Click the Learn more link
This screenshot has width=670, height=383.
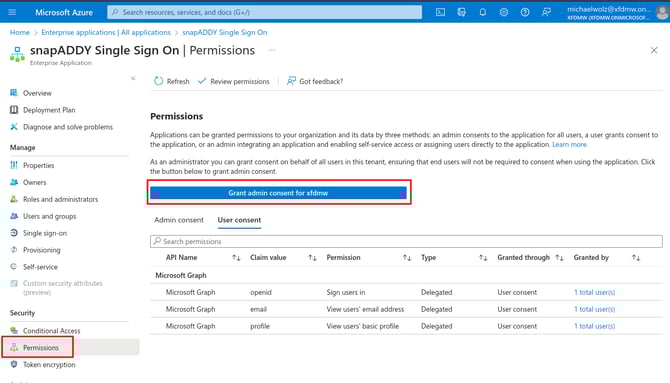point(570,144)
